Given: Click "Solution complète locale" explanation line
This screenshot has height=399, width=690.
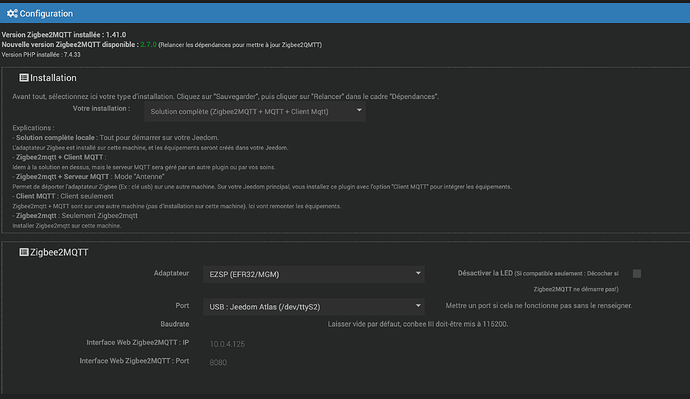Looking at the screenshot, I should (x=115, y=138).
